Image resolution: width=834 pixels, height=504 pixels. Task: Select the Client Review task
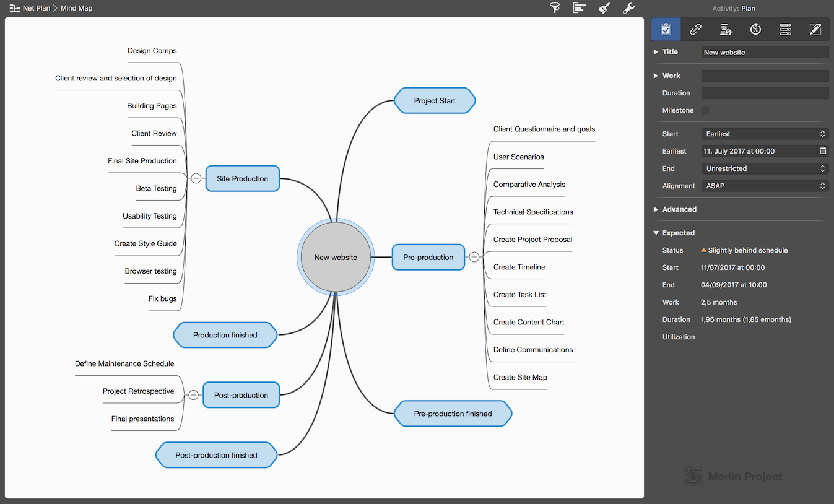(x=154, y=133)
